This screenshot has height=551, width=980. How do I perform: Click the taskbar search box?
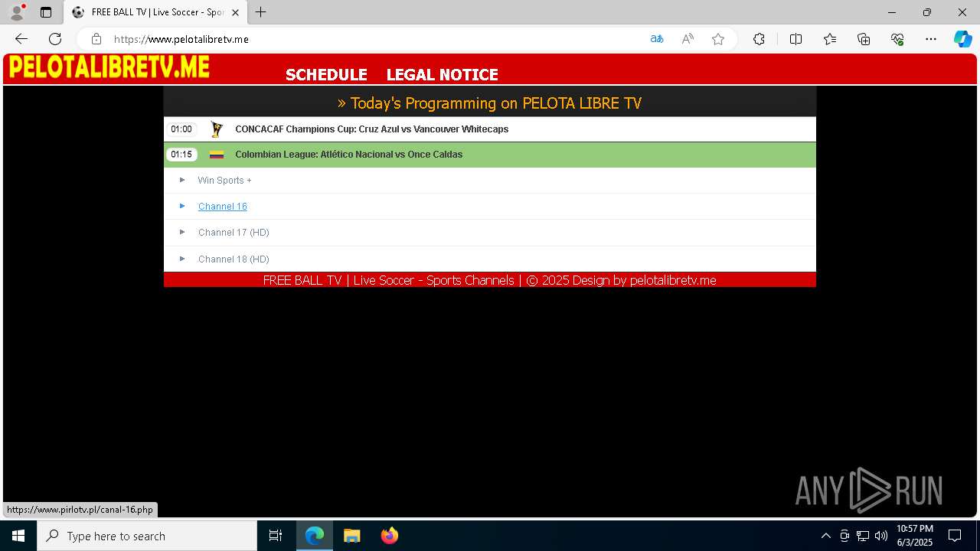[x=147, y=536]
